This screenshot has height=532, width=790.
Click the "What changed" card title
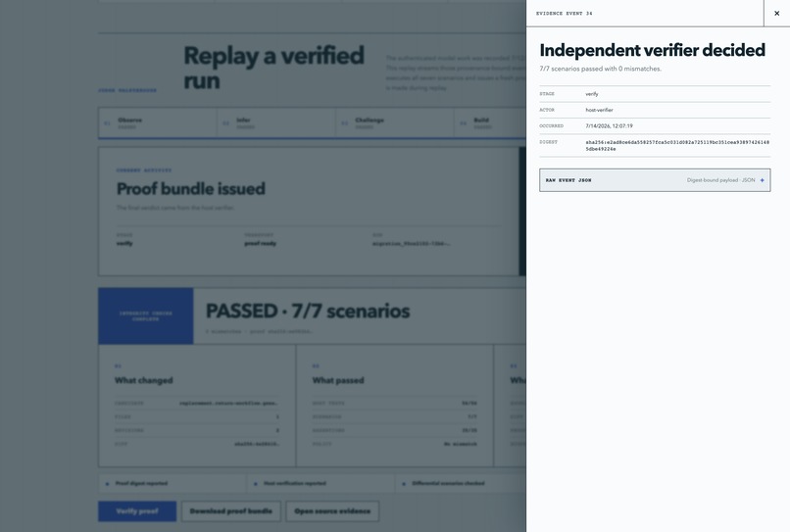click(143, 380)
